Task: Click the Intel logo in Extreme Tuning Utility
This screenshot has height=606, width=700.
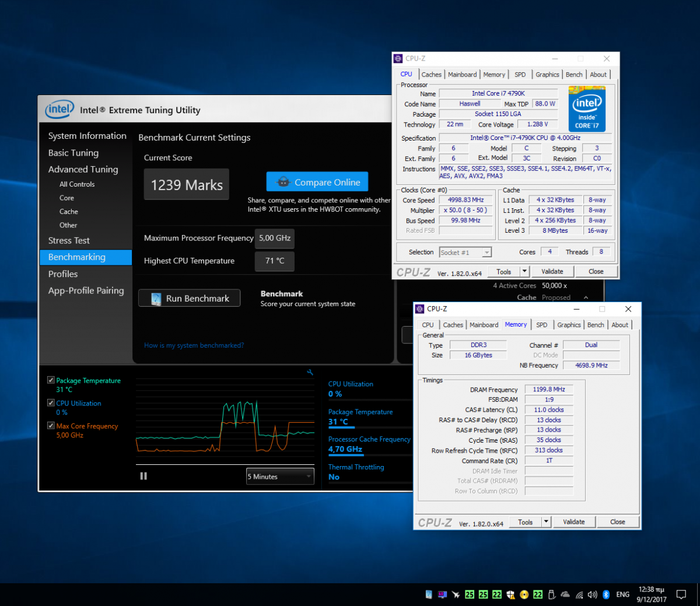Action: pos(60,110)
